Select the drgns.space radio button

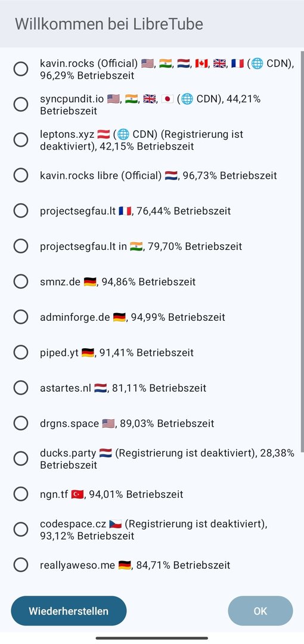pyautogui.click(x=20, y=423)
